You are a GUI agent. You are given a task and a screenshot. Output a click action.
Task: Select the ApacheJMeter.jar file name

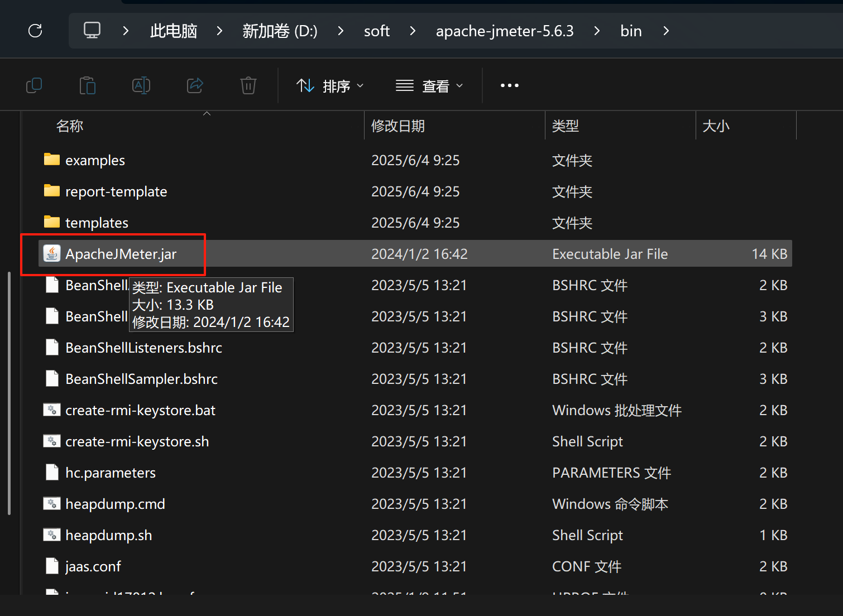[x=121, y=254]
